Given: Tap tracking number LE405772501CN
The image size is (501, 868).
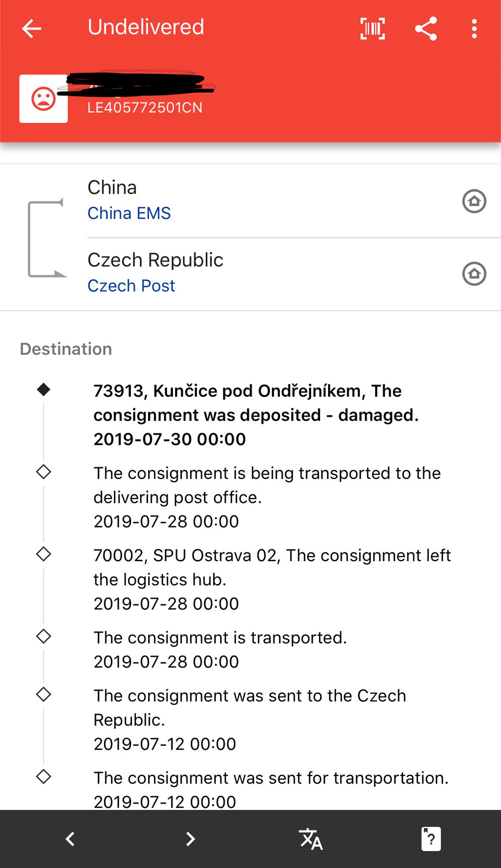Looking at the screenshot, I should 145,108.
